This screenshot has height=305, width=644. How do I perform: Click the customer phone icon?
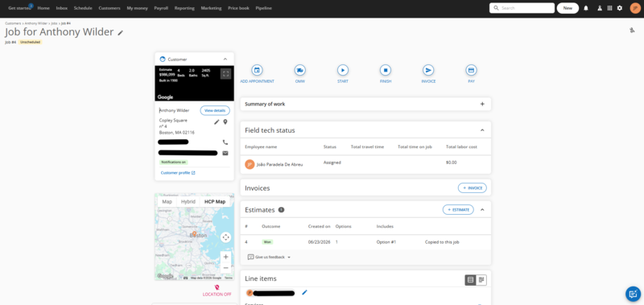(x=225, y=142)
